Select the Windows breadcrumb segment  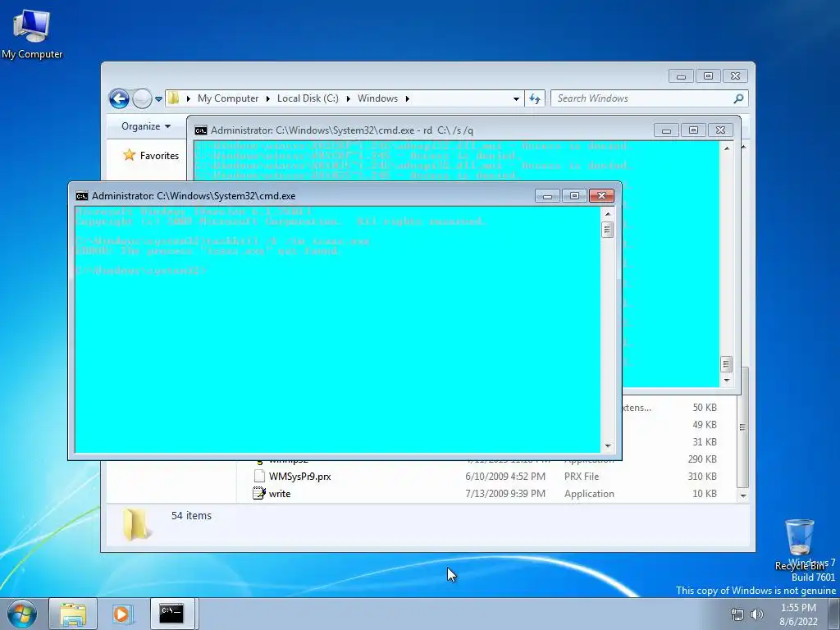pyautogui.click(x=377, y=98)
